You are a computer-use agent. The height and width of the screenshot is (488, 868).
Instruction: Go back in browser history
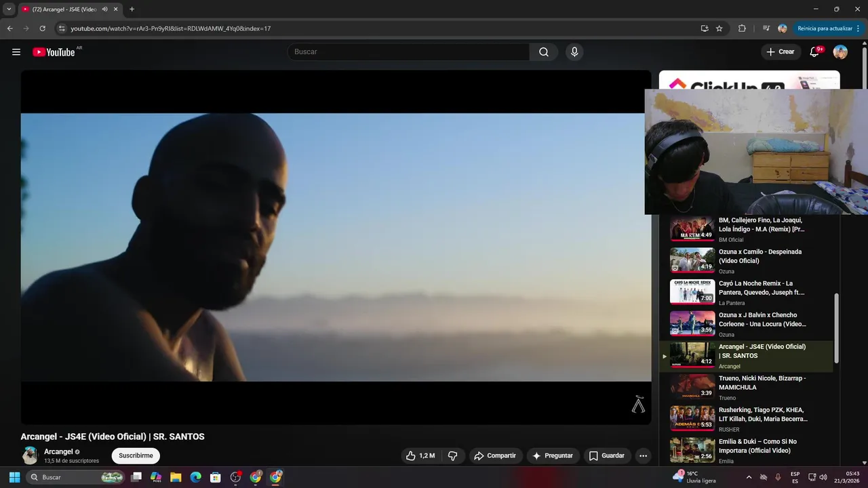tap(9, 28)
